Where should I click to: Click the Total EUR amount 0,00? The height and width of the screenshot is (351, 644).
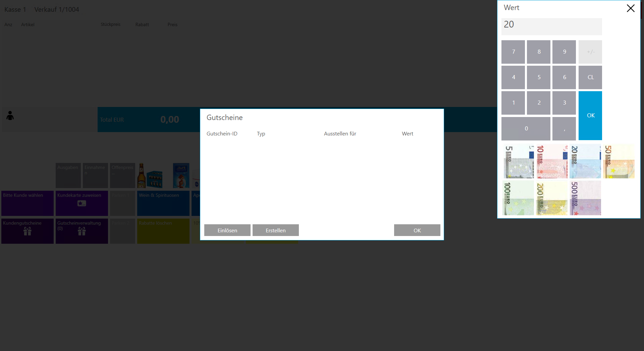(170, 119)
